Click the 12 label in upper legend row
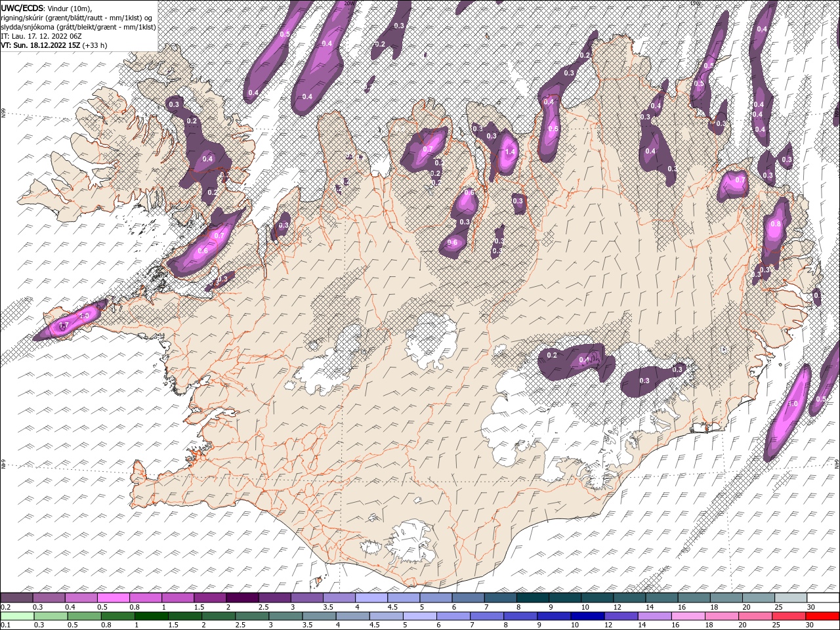Screen dimensions: 840x630 pyautogui.click(x=617, y=607)
